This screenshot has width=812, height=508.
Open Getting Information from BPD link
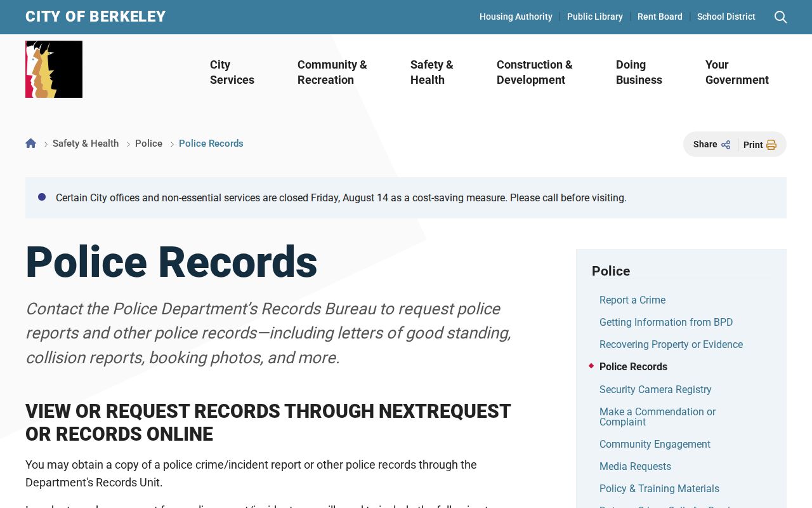coord(666,322)
